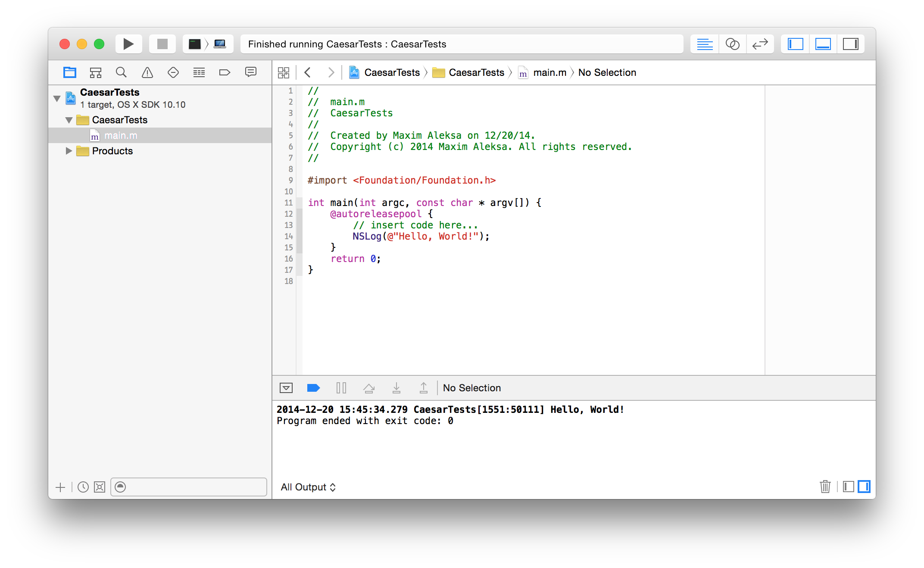This screenshot has width=924, height=568.
Task: Expand the Products folder
Action: tap(69, 151)
